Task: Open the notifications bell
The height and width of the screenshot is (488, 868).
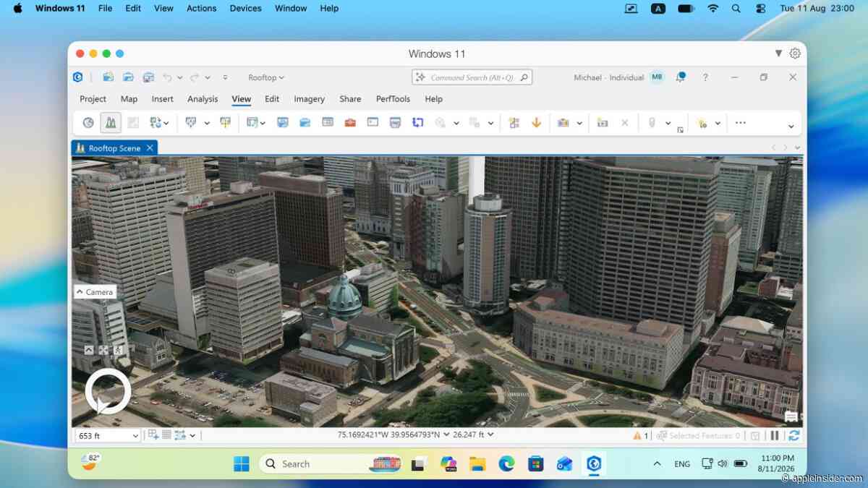Action: (x=681, y=77)
